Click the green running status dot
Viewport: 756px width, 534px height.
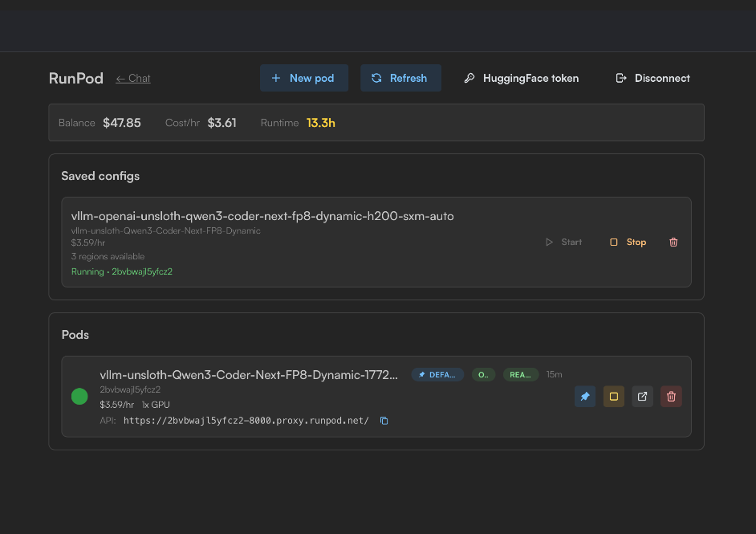[79, 396]
